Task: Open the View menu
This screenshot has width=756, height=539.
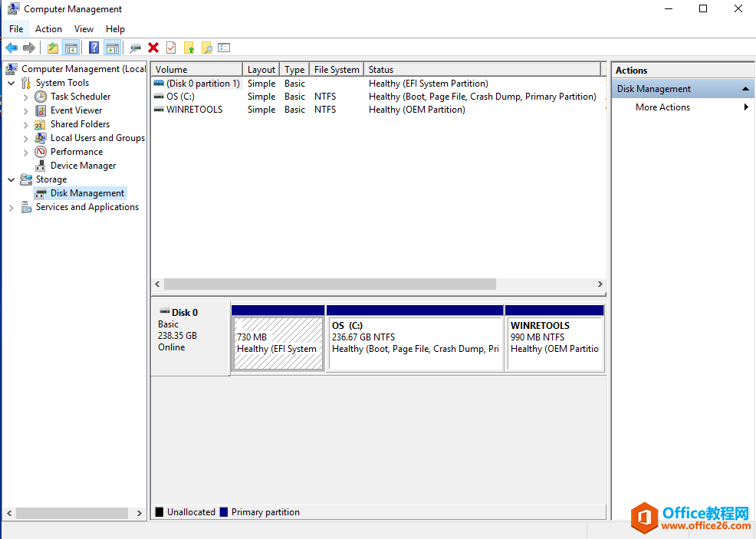Action: pyautogui.click(x=84, y=29)
